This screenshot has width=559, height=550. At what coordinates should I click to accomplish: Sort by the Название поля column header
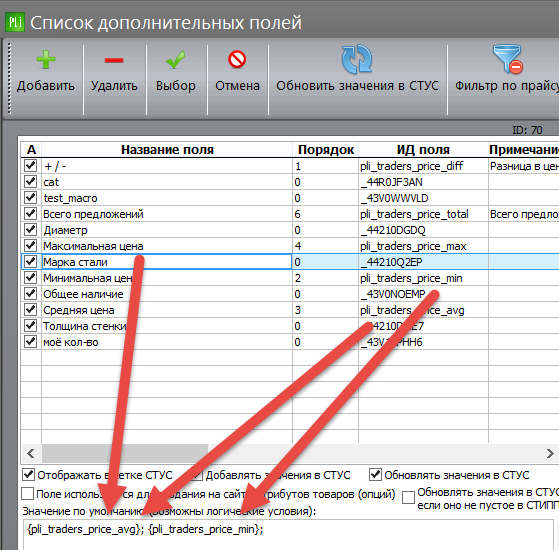(x=167, y=150)
